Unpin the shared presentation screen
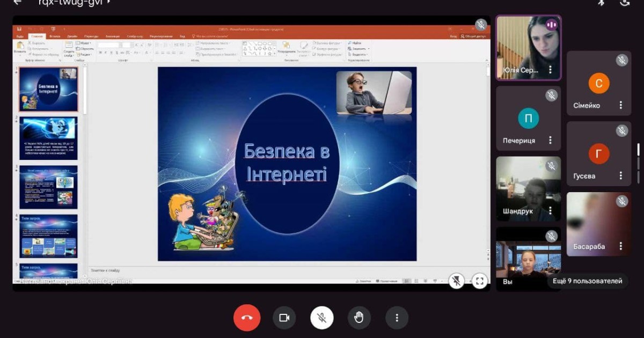The image size is (644, 338). coord(457,280)
